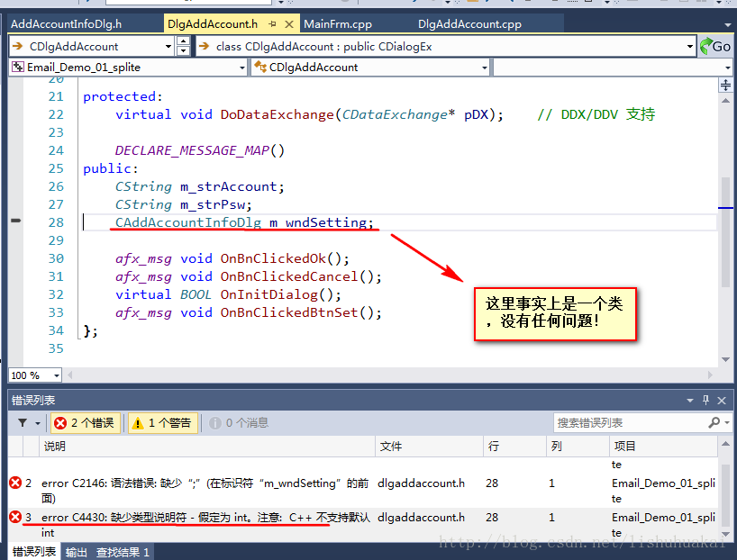Image resolution: width=737 pixels, height=560 pixels.
Task: Pin the error list panel
Action: [x=705, y=400]
